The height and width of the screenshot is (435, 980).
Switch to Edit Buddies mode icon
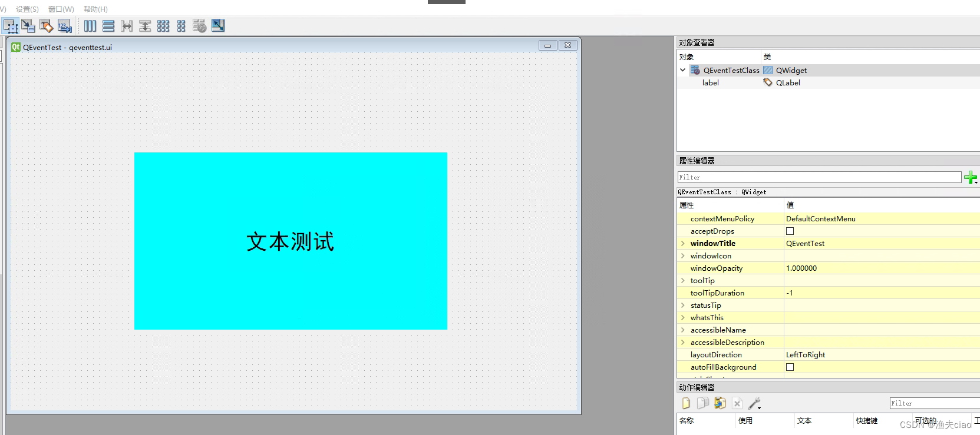[x=47, y=26]
